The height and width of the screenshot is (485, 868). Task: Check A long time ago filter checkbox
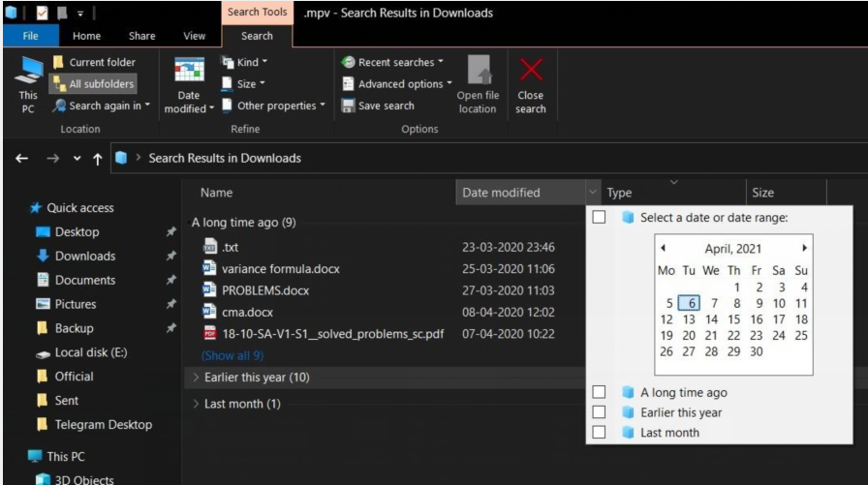(599, 392)
